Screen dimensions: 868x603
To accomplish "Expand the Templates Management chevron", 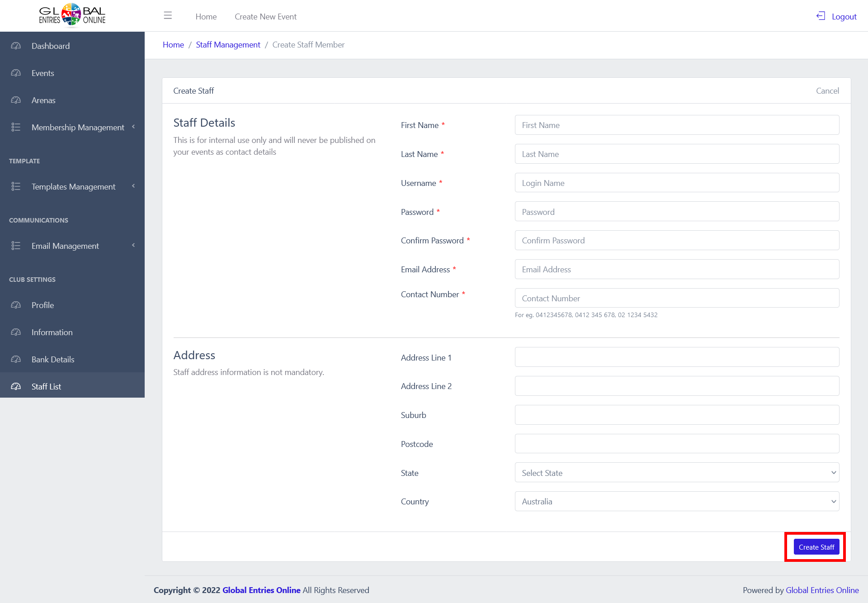I will 133,186.
